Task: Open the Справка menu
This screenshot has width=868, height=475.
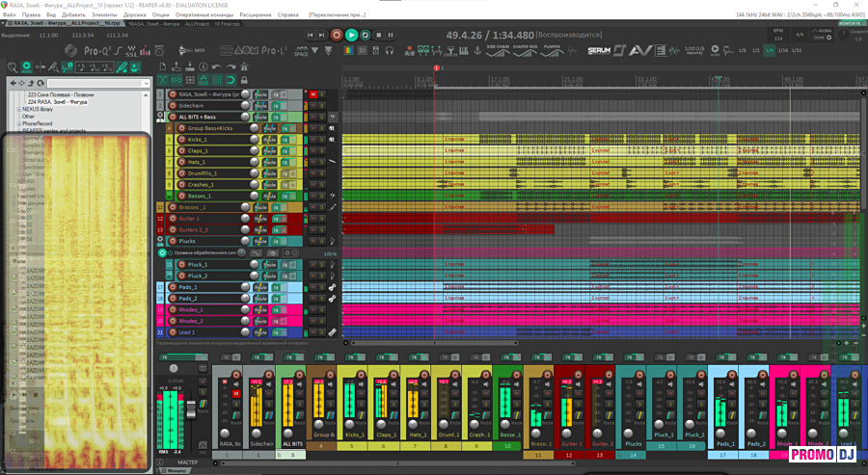Action: click(x=287, y=15)
